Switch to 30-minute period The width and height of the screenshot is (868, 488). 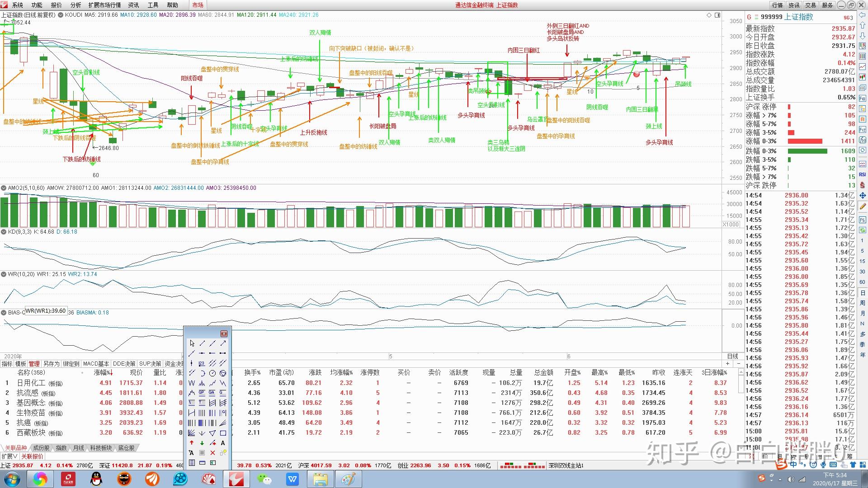coord(863,272)
